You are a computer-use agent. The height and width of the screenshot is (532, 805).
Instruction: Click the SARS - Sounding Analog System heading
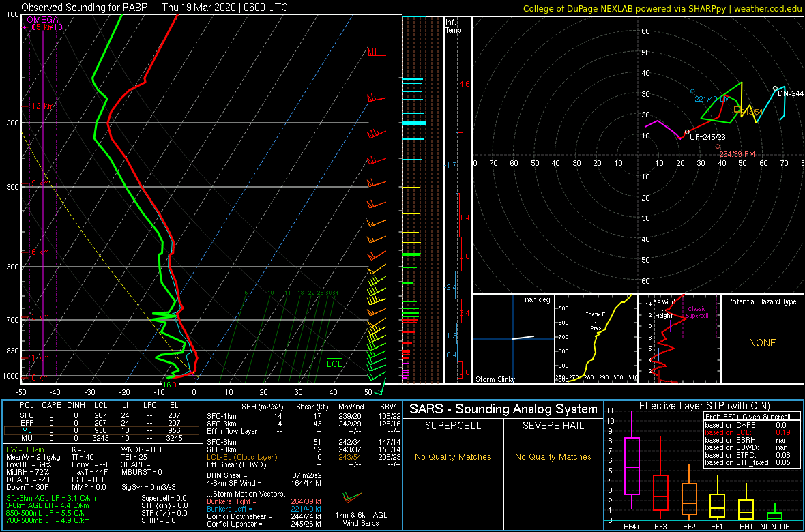tap(503, 409)
